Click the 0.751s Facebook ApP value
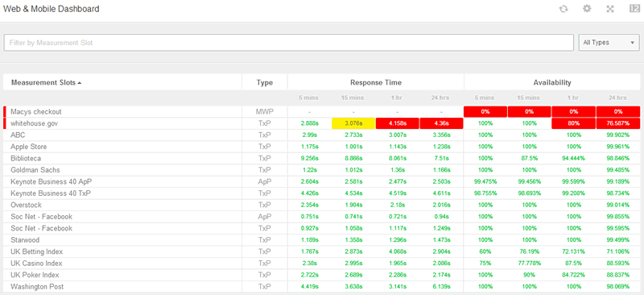Image resolution: width=644 pixels, height=295 pixels. click(x=309, y=217)
